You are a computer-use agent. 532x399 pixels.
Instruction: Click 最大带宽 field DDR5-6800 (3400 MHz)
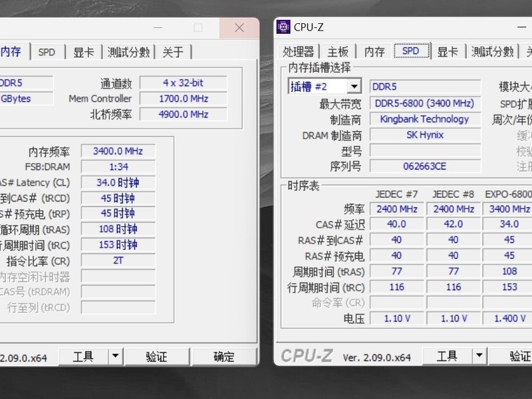click(x=425, y=103)
